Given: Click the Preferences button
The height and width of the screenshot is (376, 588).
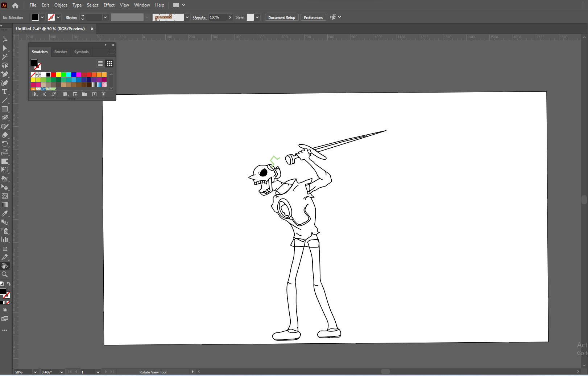Looking at the screenshot, I should (x=313, y=17).
